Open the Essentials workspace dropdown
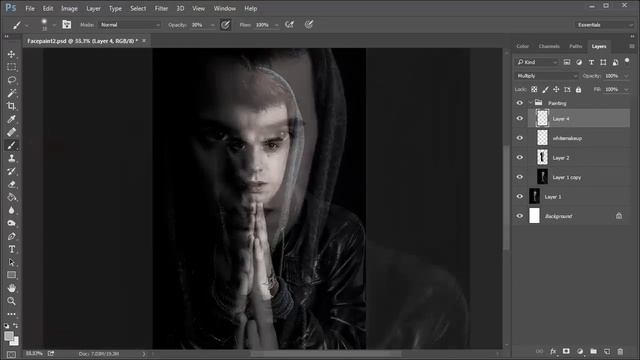Image resolution: width=640 pixels, height=360 pixels. pyautogui.click(x=604, y=25)
